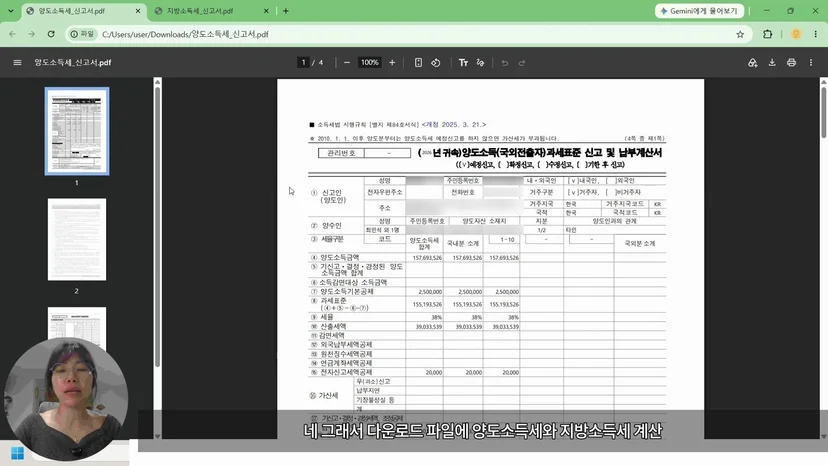The image size is (828, 466).
Task: Expand the tab search dropdown arrow
Action: click(11, 11)
